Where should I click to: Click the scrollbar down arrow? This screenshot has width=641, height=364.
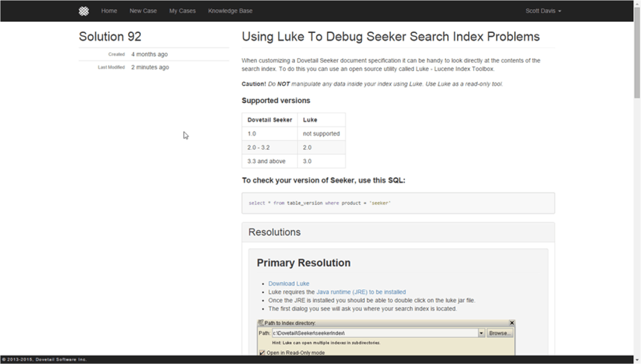point(637,361)
